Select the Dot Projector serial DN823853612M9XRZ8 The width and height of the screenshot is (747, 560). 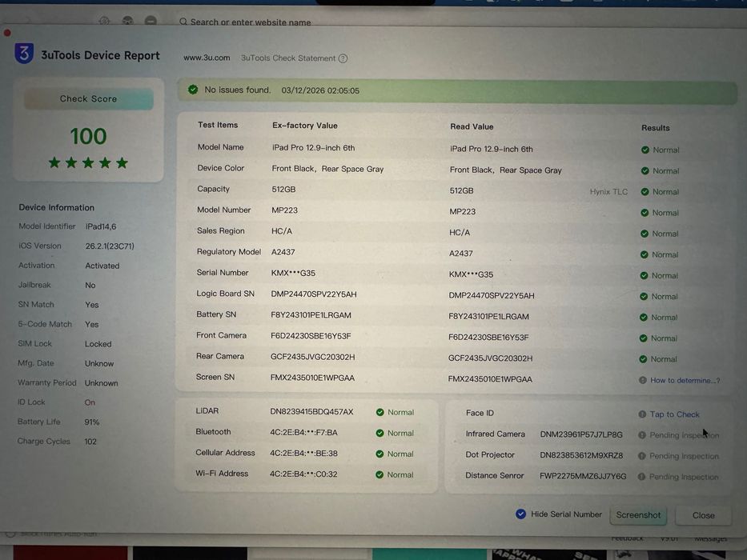click(x=581, y=455)
